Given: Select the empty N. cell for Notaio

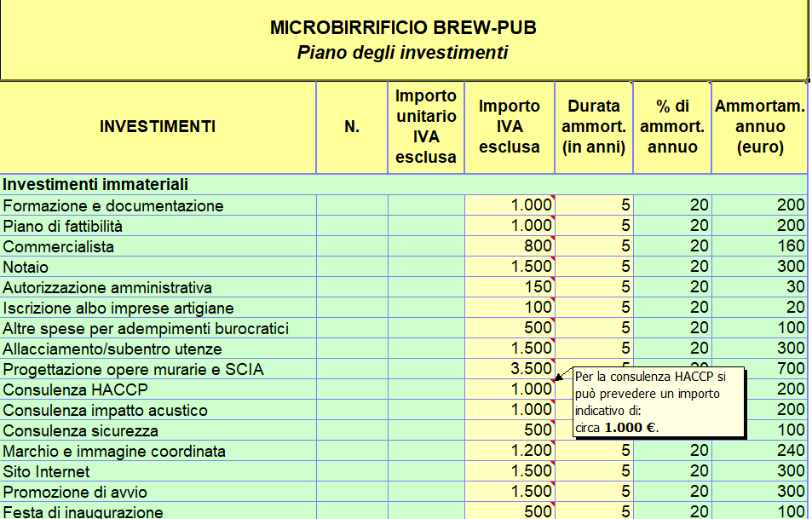Looking at the screenshot, I should pyautogui.click(x=352, y=267).
